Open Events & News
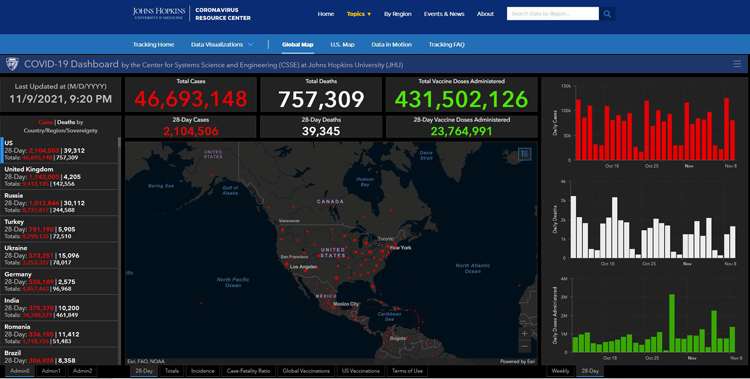Screen dimensions: 750x379 click(x=444, y=14)
